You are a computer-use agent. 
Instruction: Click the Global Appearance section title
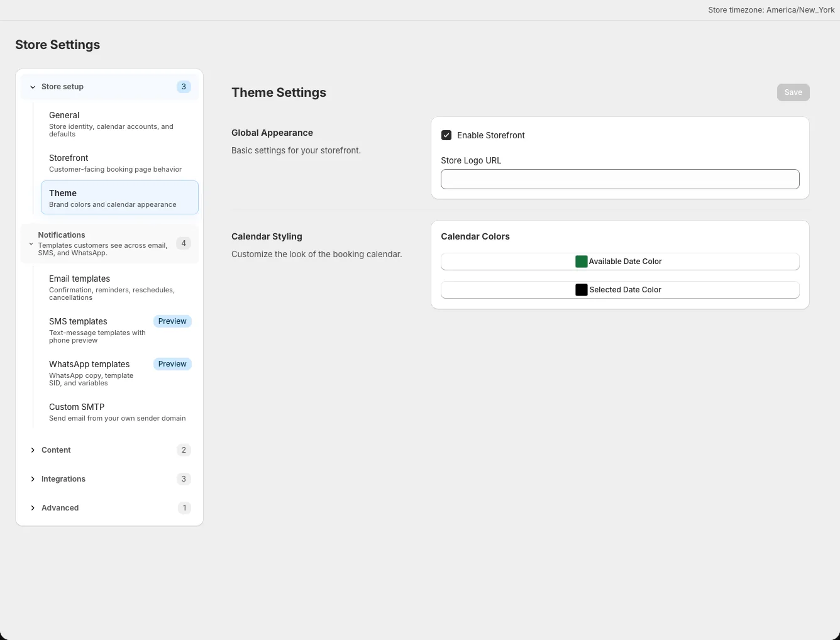pos(272,133)
